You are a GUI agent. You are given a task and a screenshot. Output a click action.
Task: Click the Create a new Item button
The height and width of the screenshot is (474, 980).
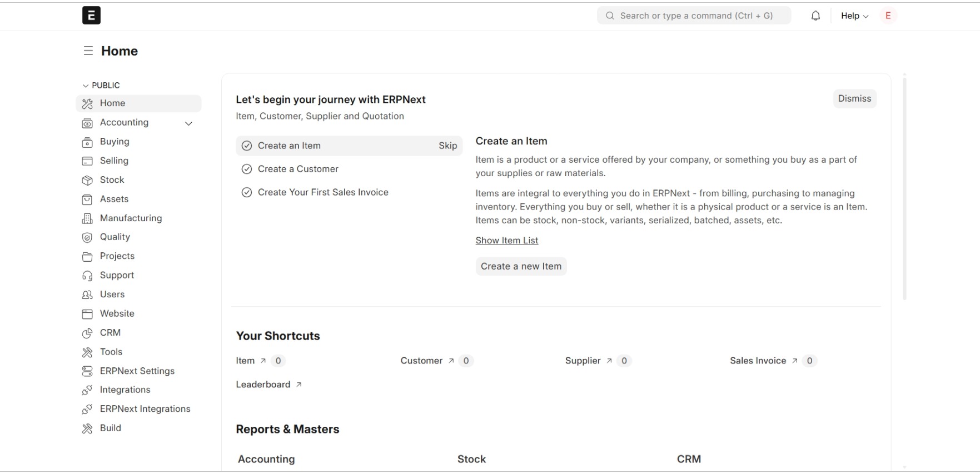pyautogui.click(x=521, y=266)
